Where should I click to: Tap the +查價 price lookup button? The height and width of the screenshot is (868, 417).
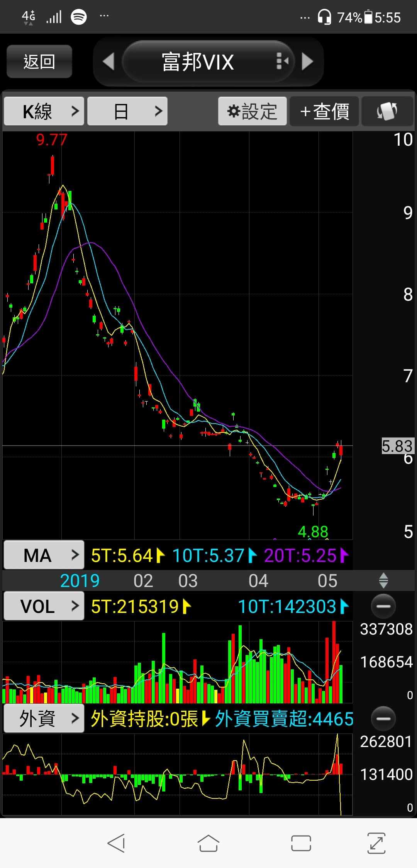(x=324, y=112)
